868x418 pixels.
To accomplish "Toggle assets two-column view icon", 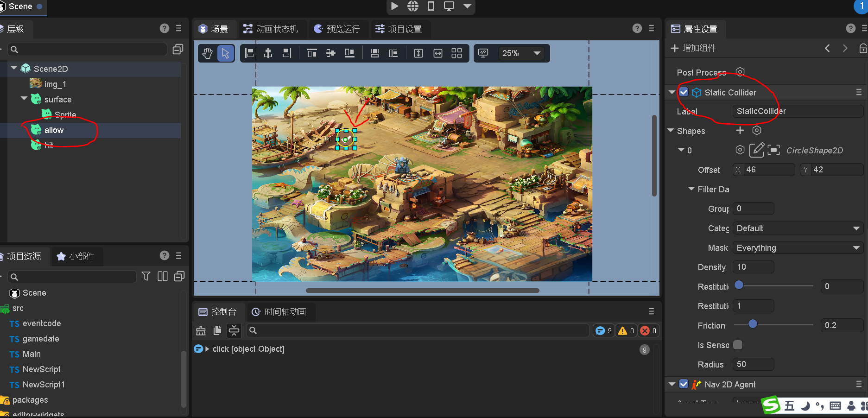I will click(x=163, y=276).
